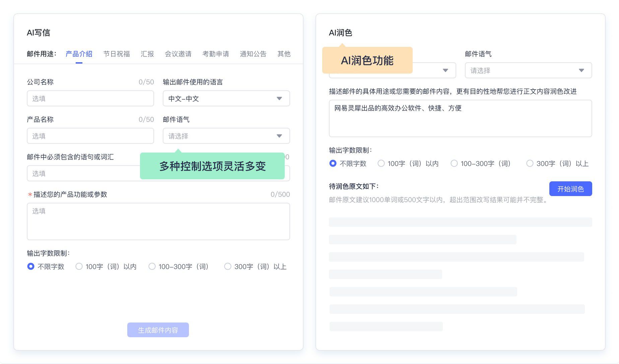Click the 产品名称 input field
The height and width of the screenshot is (364, 619).
click(x=90, y=136)
